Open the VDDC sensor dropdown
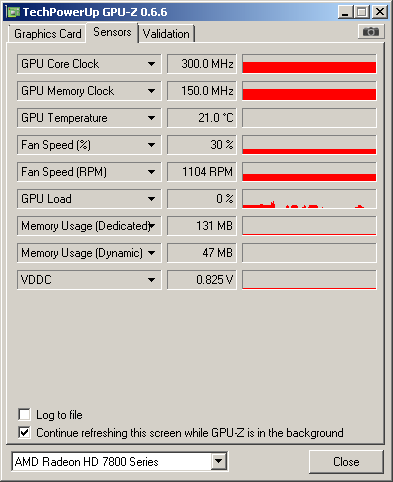Image resolution: width=393 pixels, height=482 pixels. point(152,280)
